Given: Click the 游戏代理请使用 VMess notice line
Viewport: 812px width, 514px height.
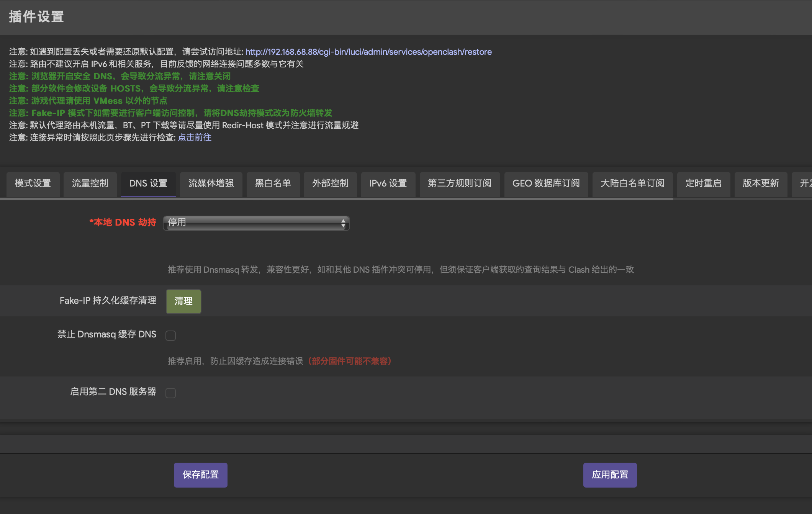Looking at the screenshot, I should point(88,101).
